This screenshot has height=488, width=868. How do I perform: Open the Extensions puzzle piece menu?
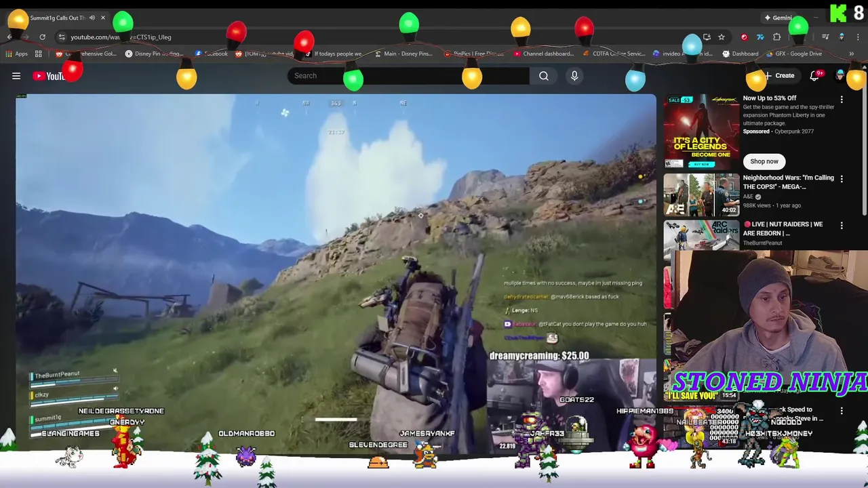coord(777,37)
